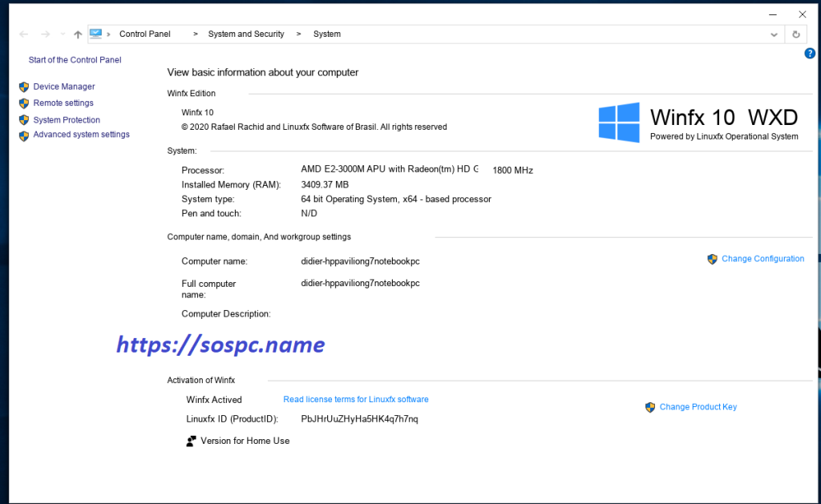Click the shield icon beside Change Product Key
Image resolution: width=821 pixels, height=504 pixels.
pos(650,407)
